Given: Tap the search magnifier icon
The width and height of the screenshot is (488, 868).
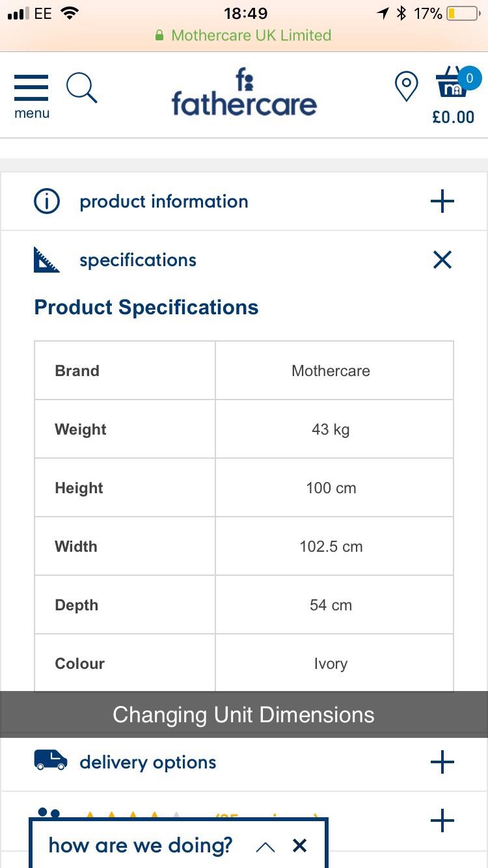Looking at the screenshot, I should 81,88.
